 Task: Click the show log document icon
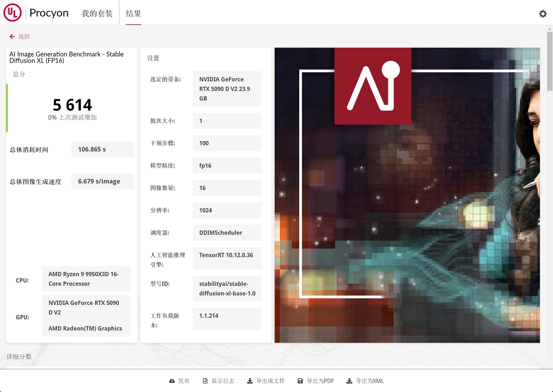pos(205,381)
